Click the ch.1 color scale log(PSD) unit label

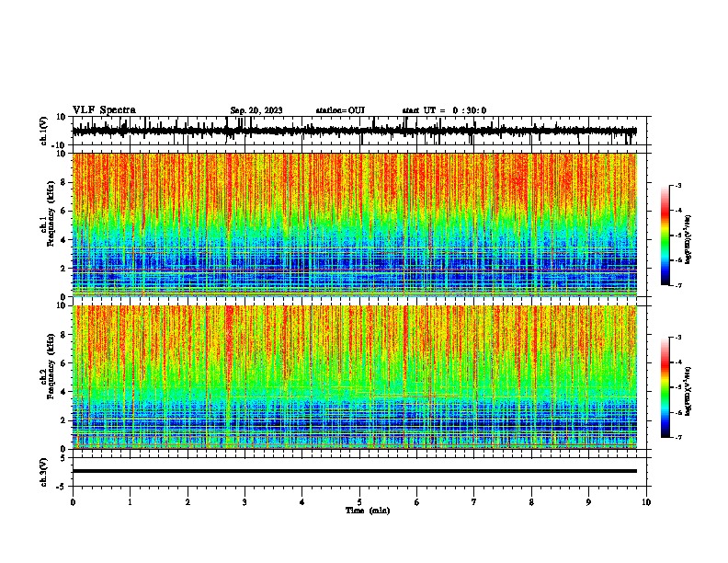[688, 239]
